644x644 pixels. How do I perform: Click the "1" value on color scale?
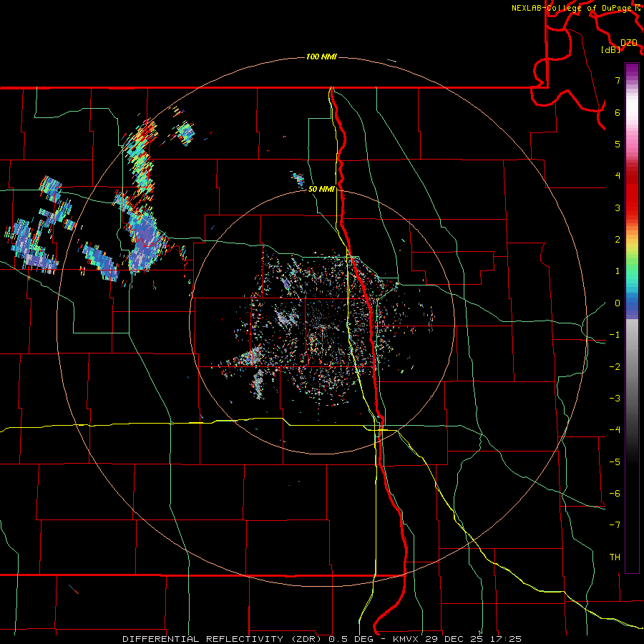pyautogui.click(x=618, y=271)
